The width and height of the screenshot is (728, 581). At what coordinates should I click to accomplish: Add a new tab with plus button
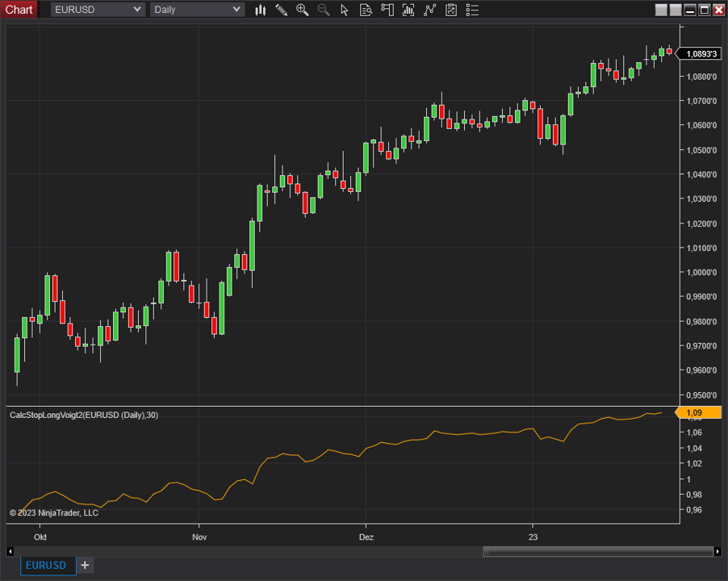[85, 565]
